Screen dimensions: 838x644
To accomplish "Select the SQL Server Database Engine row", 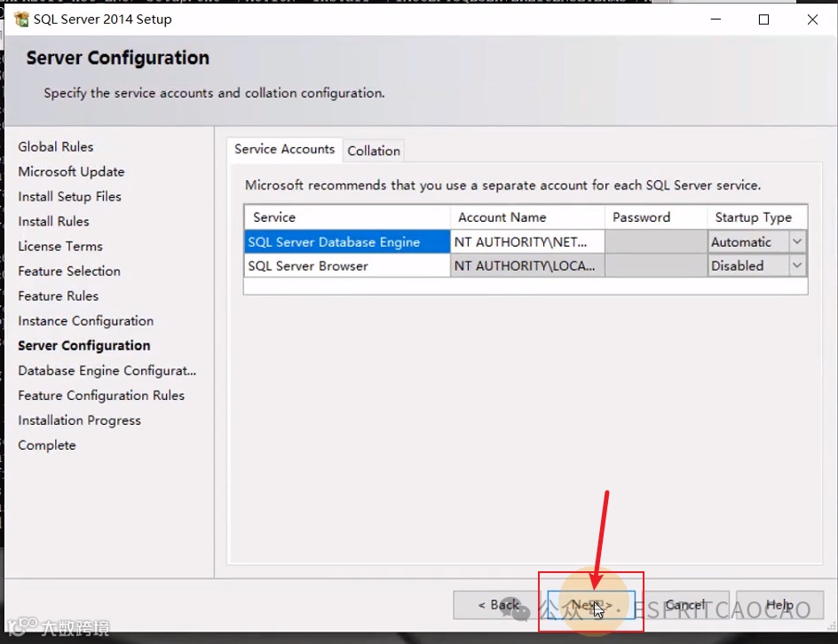I will [347, 242].
